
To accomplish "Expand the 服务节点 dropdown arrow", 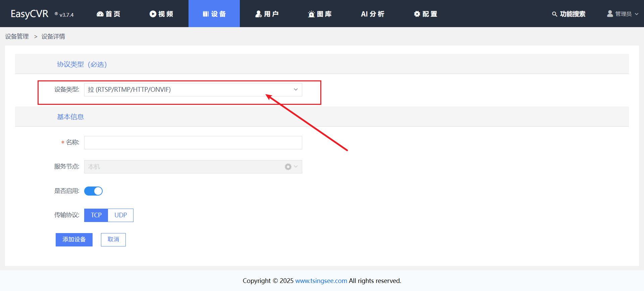I will pos(296,166).
